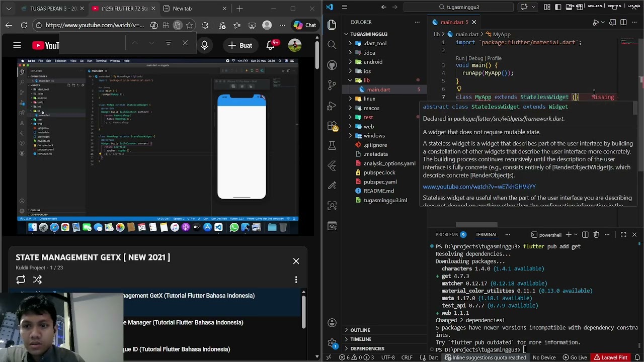Viewport: 644px width, 362px height.
Task: Maximize the terminal panel size
Action: coord(623,235)
